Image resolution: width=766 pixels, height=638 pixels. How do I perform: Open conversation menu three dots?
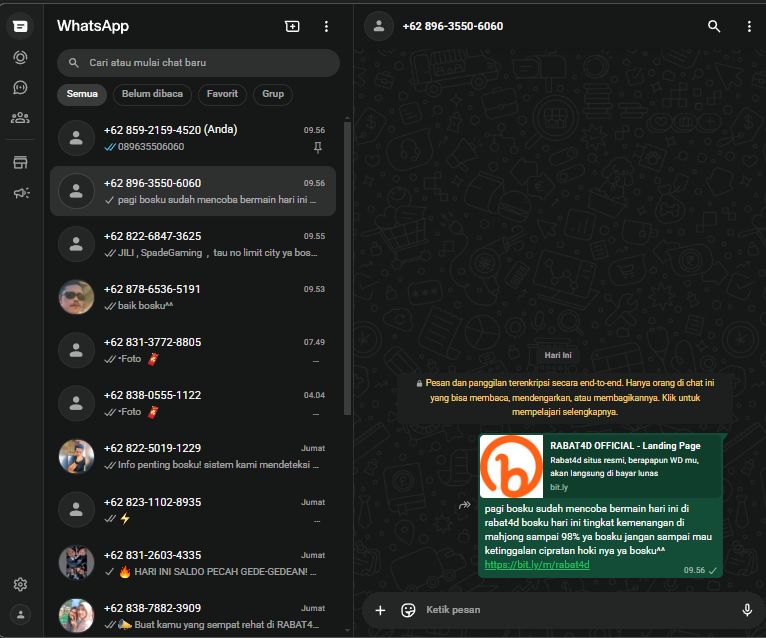[749, 26]
